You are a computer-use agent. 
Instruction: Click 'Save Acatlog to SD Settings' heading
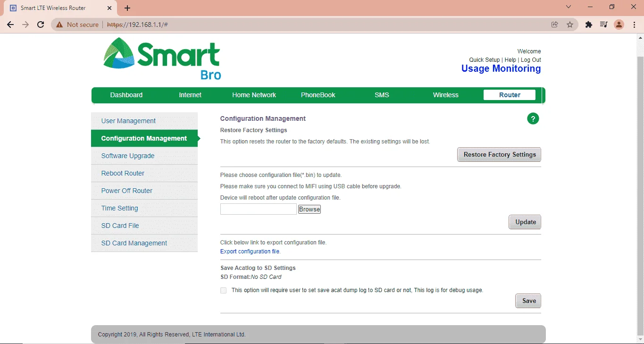pyautogui.click(x=258, y=268)
